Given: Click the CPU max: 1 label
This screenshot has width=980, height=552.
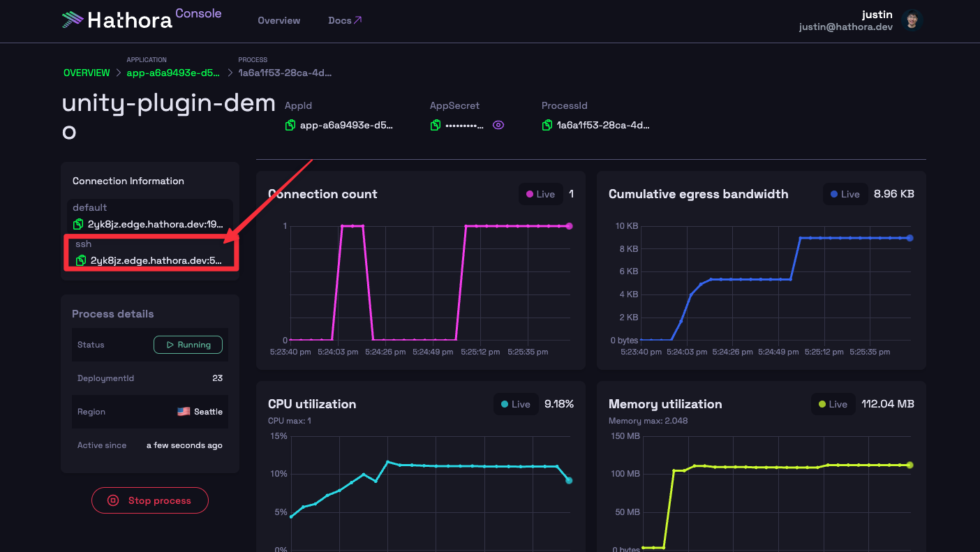Looking at the screenshot, I should [x=290, y=421].
